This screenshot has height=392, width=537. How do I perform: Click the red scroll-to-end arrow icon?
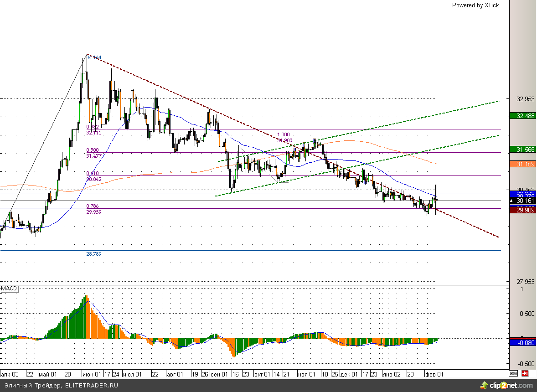525,373
